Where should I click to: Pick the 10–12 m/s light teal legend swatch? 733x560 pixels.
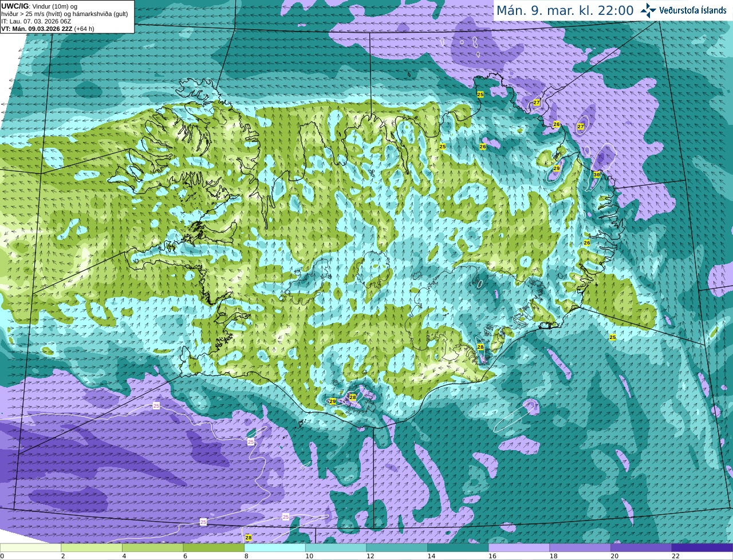pos(336,548)
